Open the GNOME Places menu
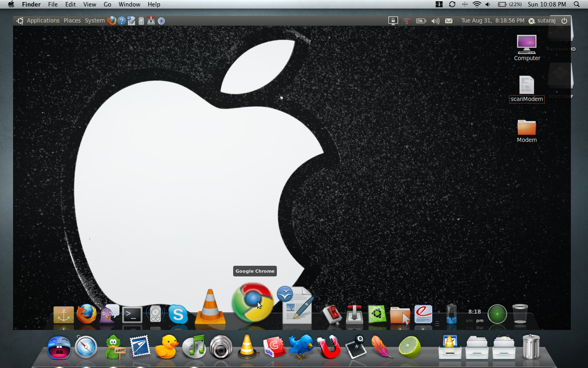The height and width of the screenshot is (368, 588). coord(72,20)
